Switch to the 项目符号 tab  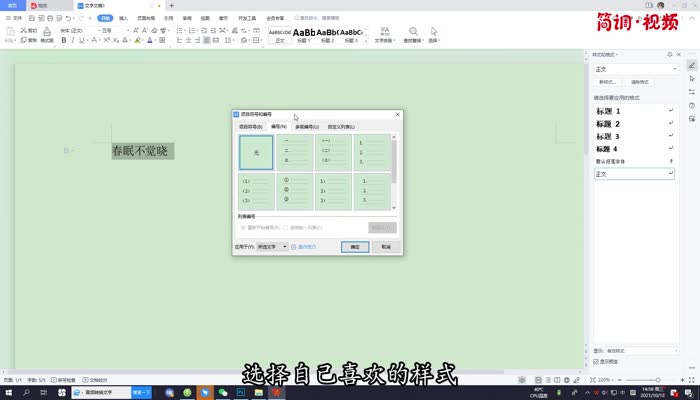pos(249,127)
